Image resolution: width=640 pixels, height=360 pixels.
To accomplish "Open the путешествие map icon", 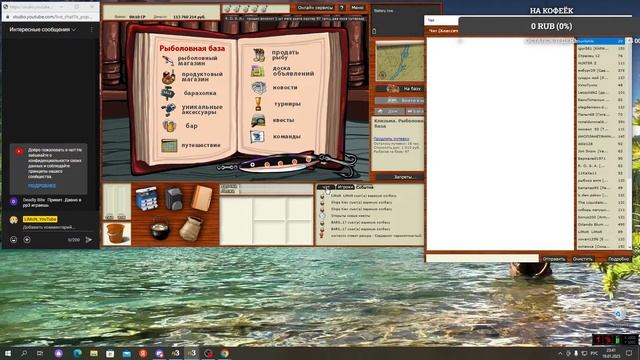I will click(x=169, y=145).
